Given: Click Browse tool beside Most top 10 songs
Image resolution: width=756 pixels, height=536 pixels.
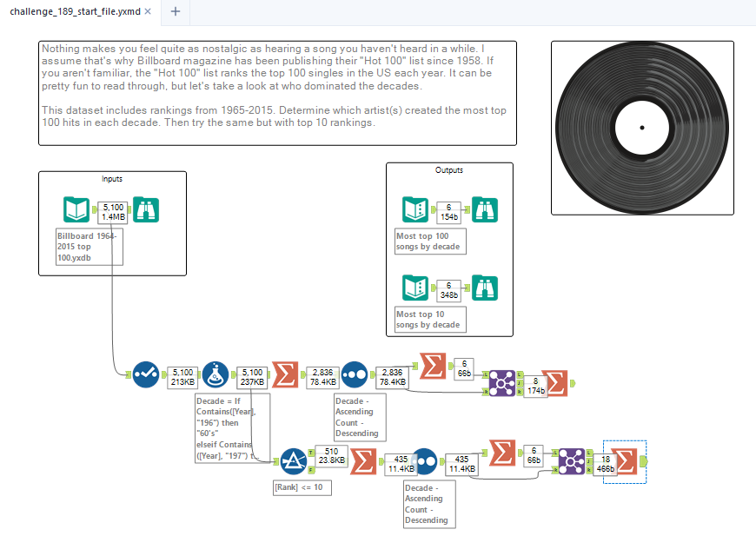Looking at the screenshot, I should click(x=485, y=288).
